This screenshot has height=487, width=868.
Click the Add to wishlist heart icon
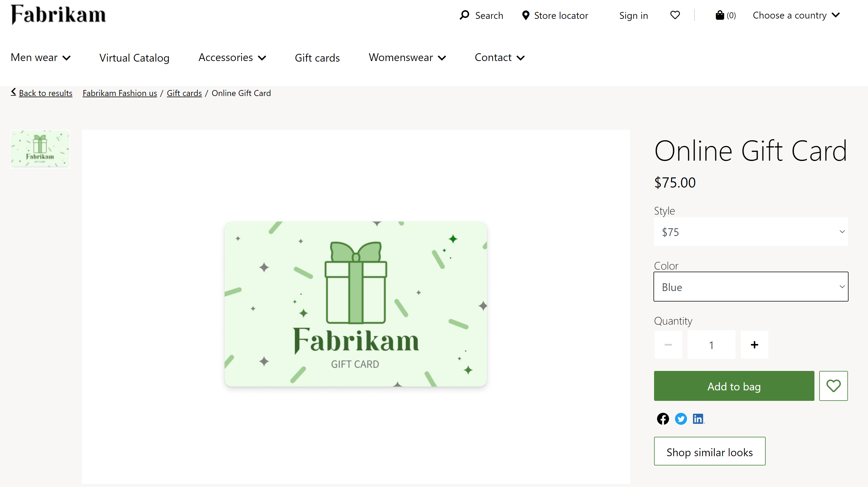pyautogui.click(x=833, y=386)
